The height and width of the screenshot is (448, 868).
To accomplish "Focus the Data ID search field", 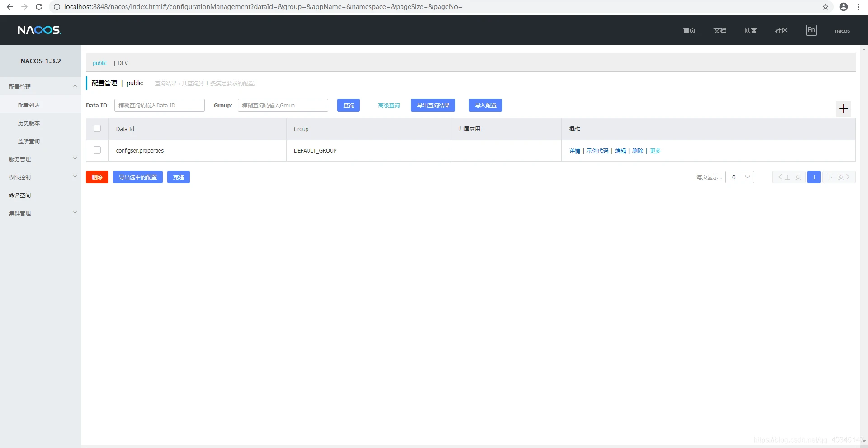I will [160, 105].
